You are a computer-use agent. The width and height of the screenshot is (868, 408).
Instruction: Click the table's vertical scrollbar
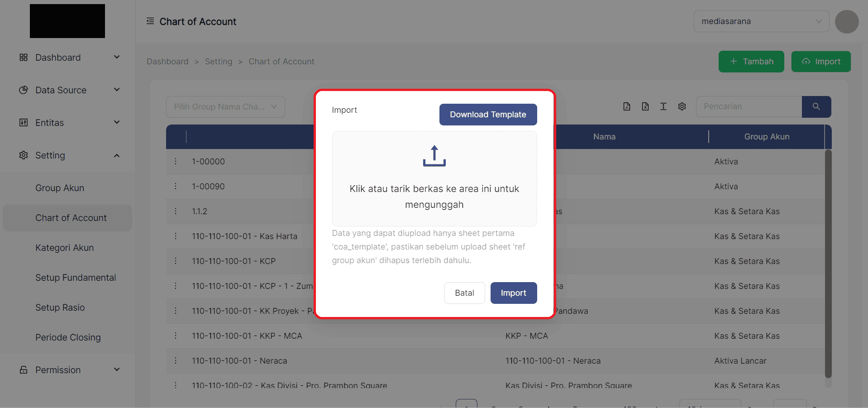click(x=828, y=263)
